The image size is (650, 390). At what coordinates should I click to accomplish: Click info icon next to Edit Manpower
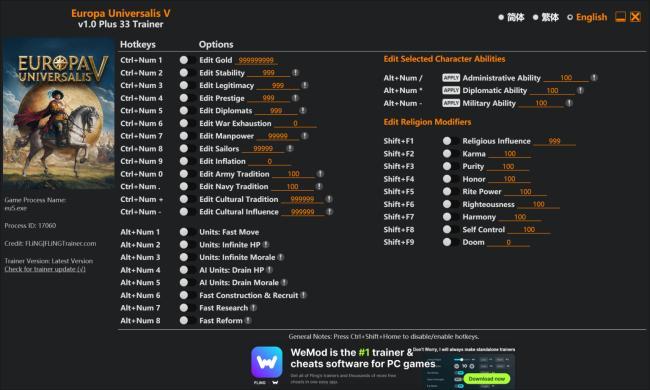(305, 136)
